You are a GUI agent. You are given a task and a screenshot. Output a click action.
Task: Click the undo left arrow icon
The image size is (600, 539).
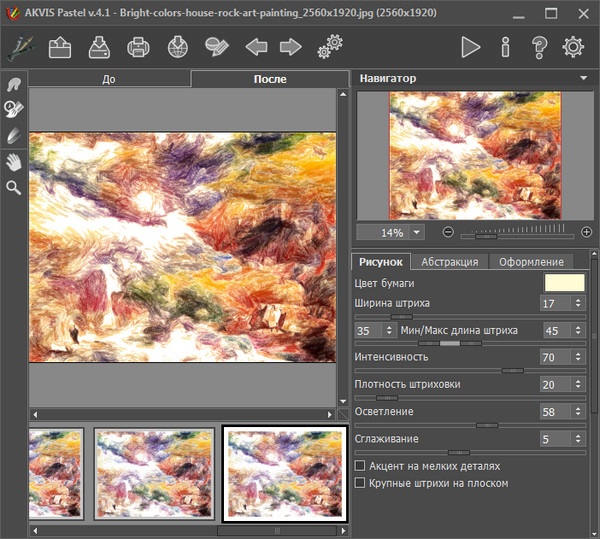256,47
